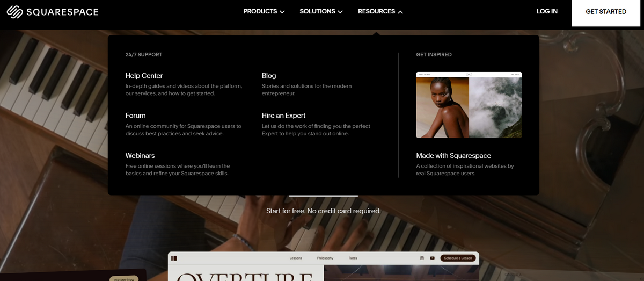The width and height of the screenshot is (644, 281).
Task: Click the Overture template logo bars icon
Action: tap(174, 258)
